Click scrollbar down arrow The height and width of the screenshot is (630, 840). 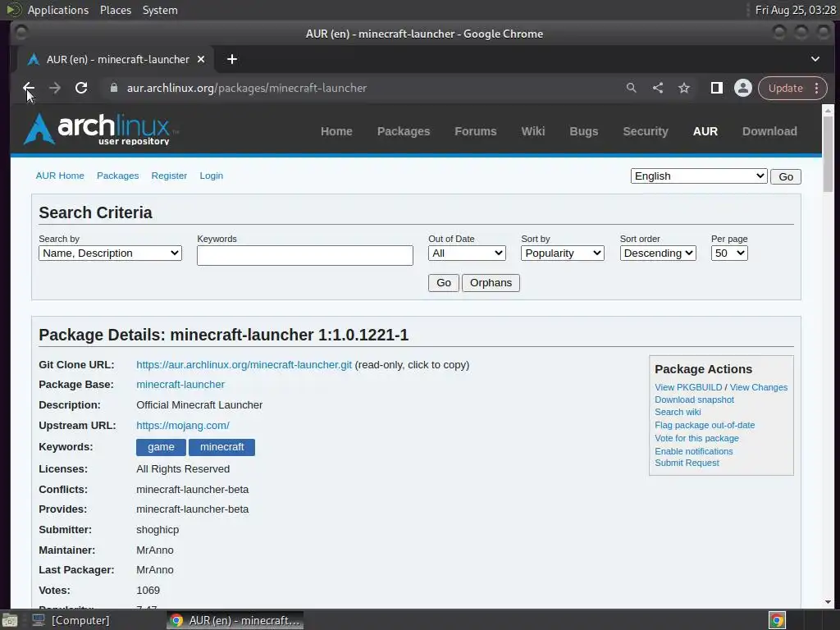(828, 601)
